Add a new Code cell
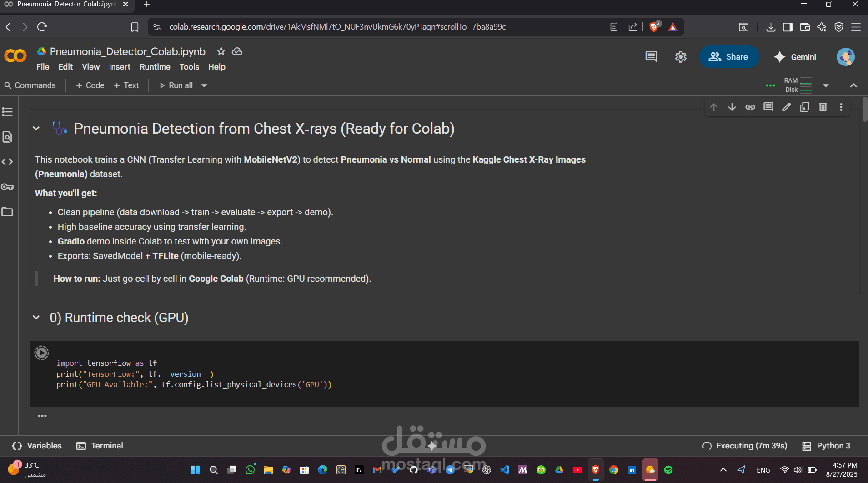 click(x=90, y=85)
